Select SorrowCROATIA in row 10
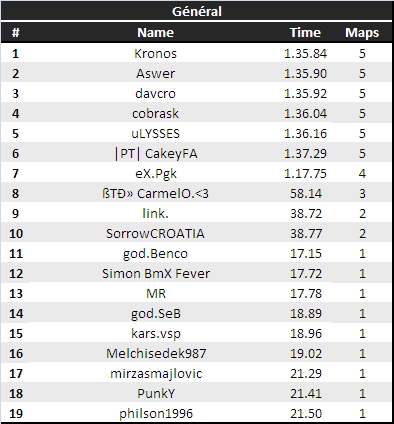This screenshot has width=394, height=424. click(155, 233)
